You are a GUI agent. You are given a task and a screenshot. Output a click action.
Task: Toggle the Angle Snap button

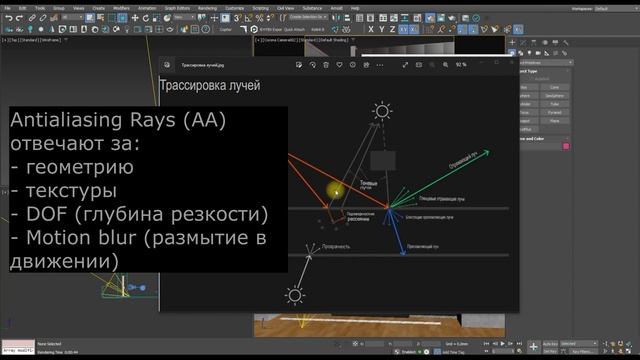(248, 18)
